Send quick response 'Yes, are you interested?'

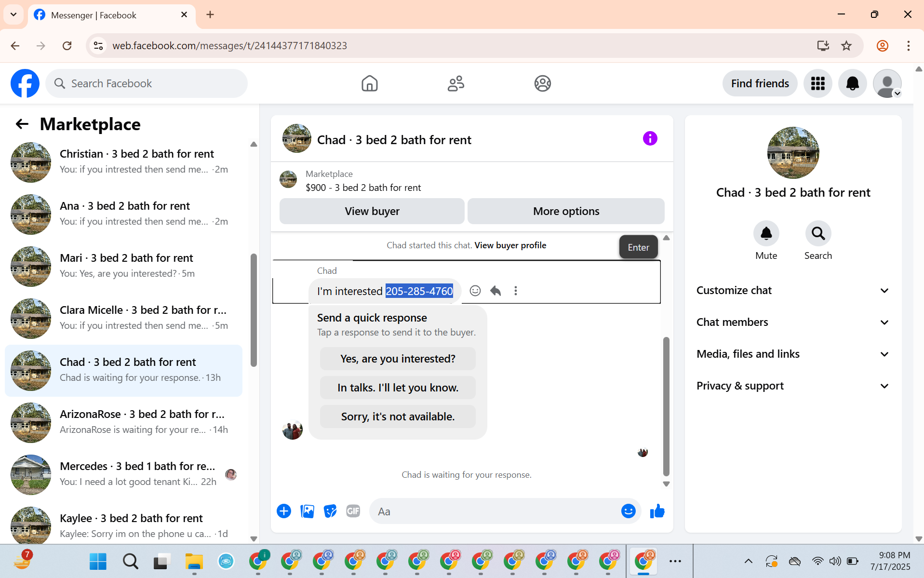pos(398,359)
